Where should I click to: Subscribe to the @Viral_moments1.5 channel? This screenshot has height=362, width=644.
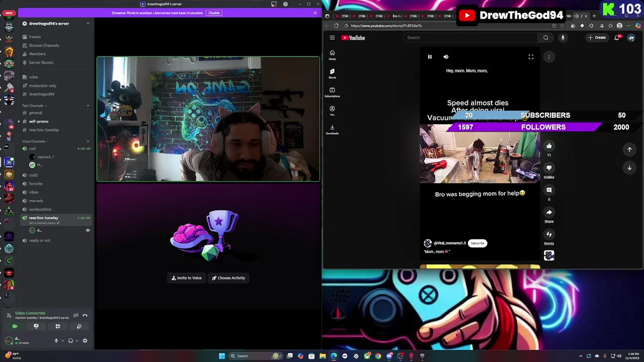click(477, 243)
